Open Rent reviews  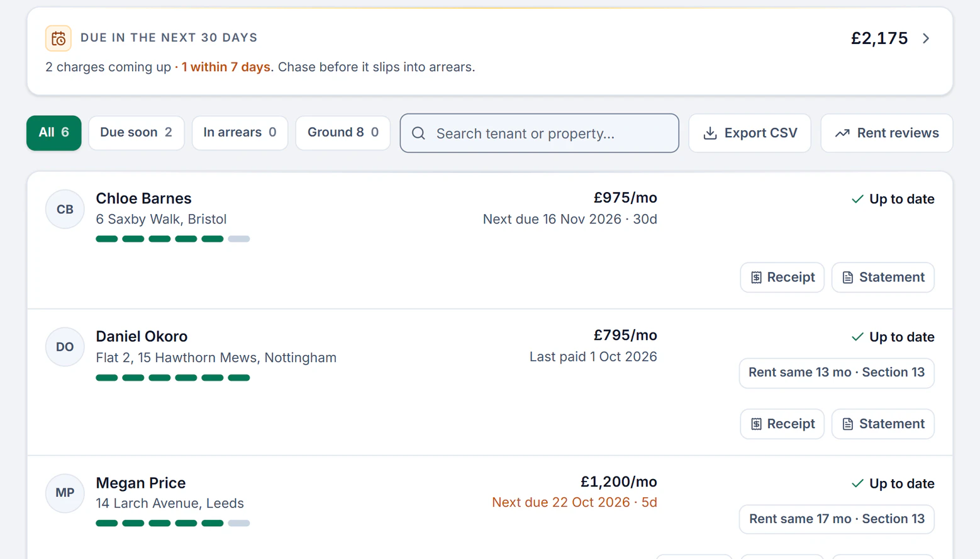pos(886,133)
